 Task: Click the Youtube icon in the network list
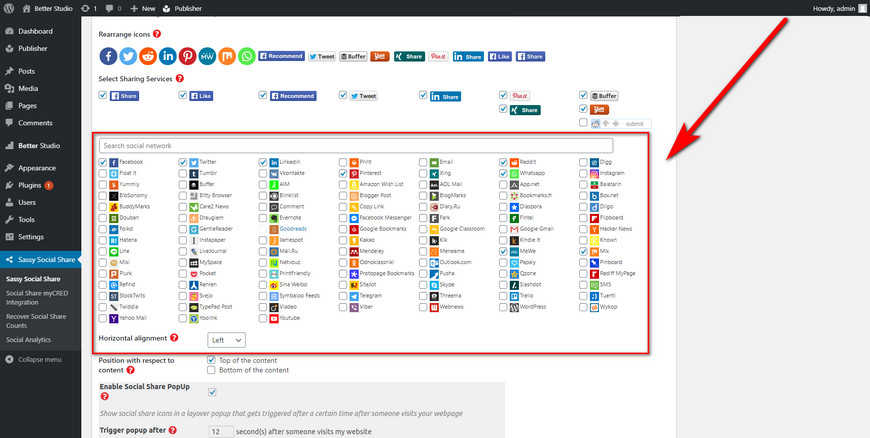point(274,318)
